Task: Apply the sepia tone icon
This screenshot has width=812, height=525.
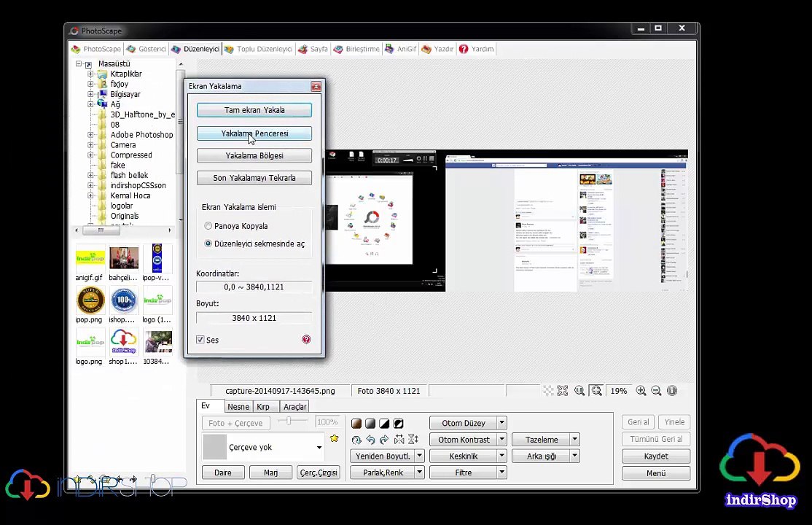Action: click(356, 424)
